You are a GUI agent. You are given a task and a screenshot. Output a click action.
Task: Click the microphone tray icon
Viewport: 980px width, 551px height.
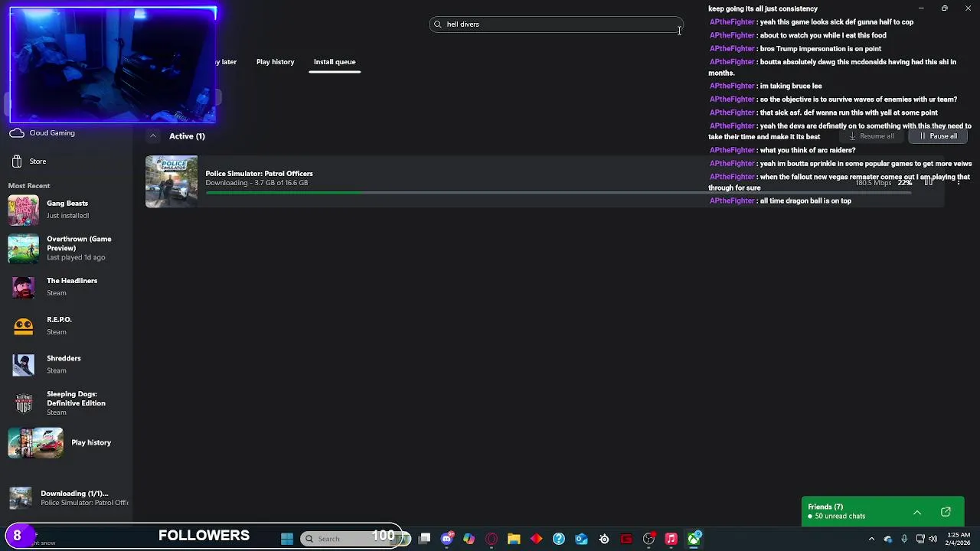click(904, 539)
